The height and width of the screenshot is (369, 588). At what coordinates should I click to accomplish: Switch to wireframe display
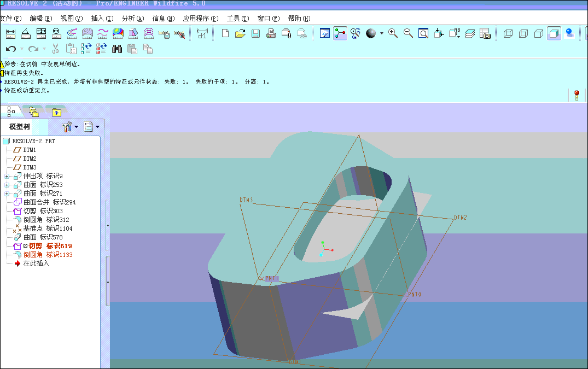coord(508,34)
